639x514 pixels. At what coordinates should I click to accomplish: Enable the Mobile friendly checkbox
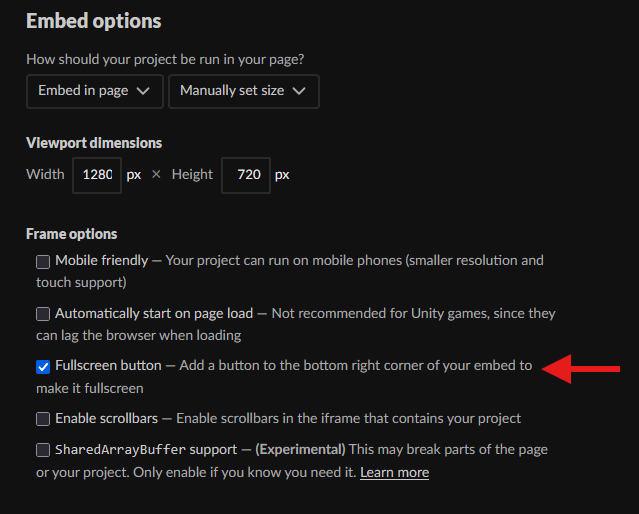click(43, 262)
